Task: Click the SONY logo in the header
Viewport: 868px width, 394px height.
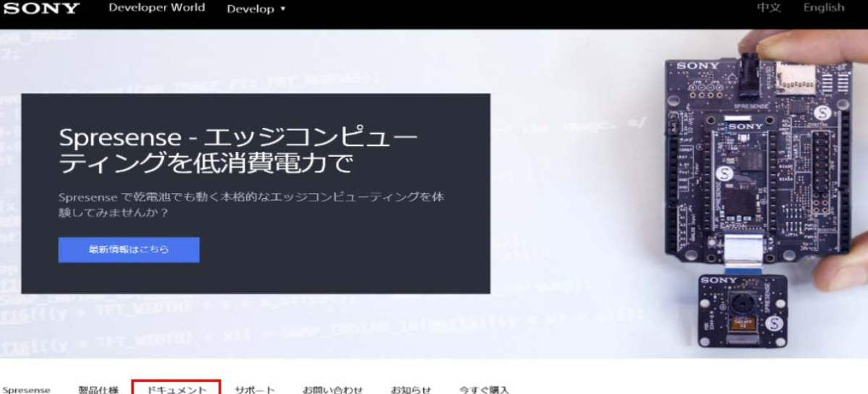Action: (41, 8)
